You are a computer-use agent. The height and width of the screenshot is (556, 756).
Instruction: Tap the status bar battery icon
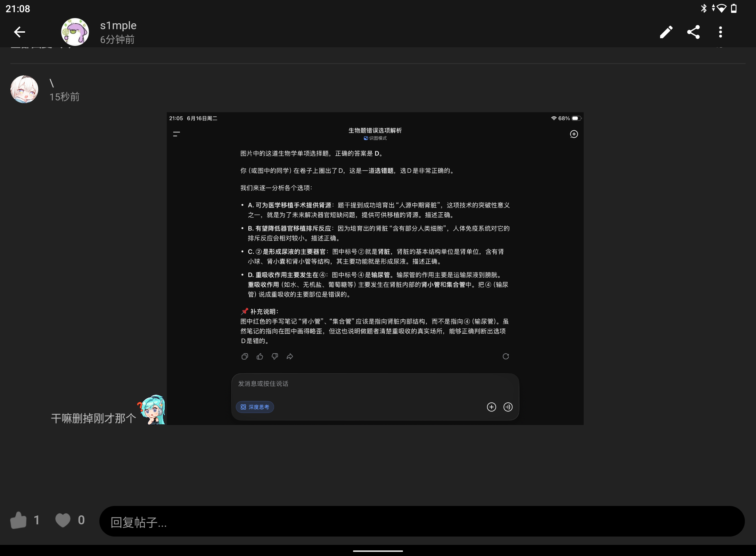coord(734,8)
